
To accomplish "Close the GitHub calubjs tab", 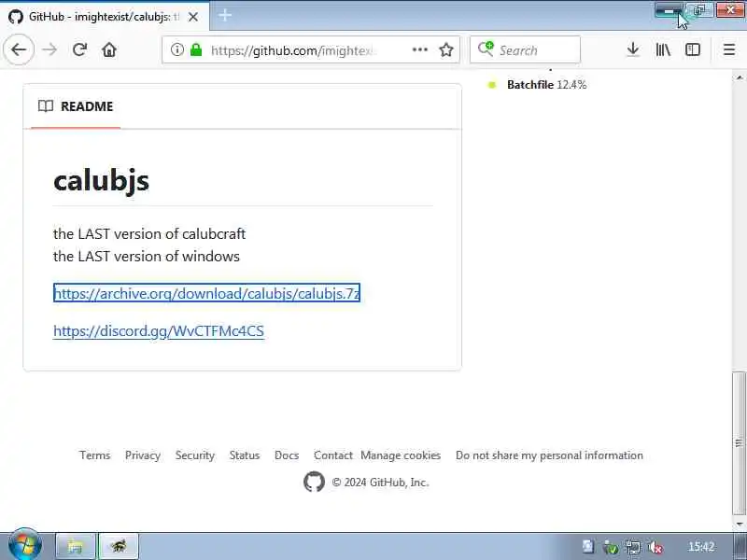I will click(x=193, y=17).
